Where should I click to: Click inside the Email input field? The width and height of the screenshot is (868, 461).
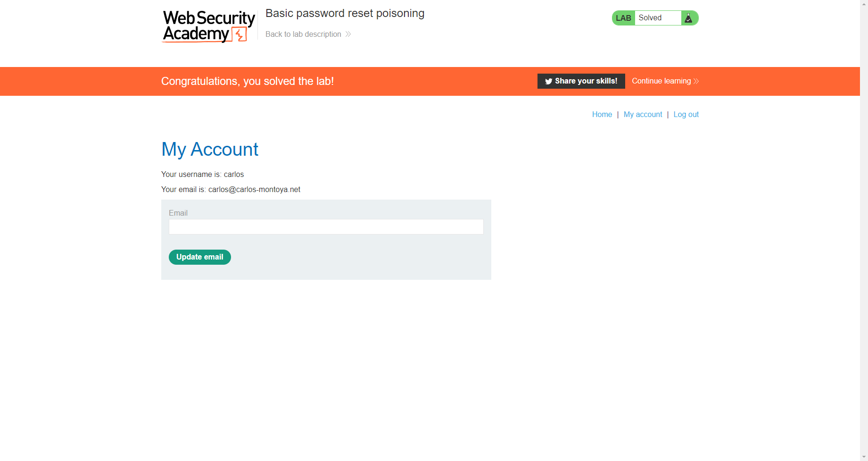[x=326, y=226]
